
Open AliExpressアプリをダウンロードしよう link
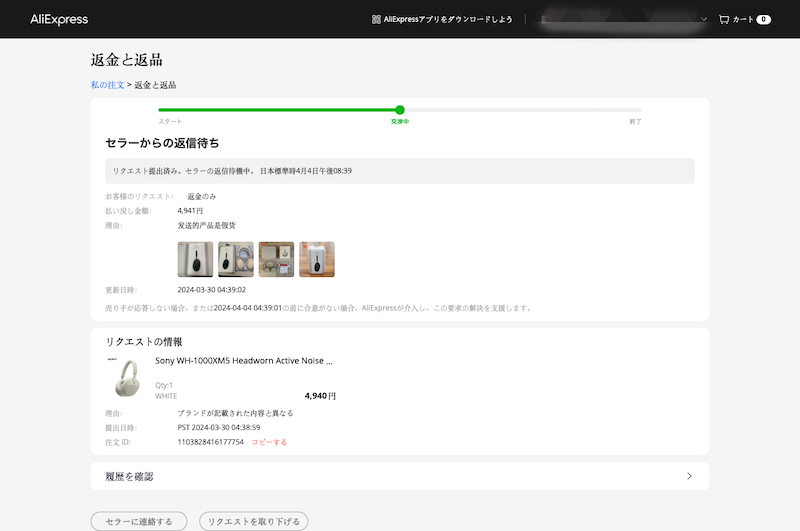[448, 19]
